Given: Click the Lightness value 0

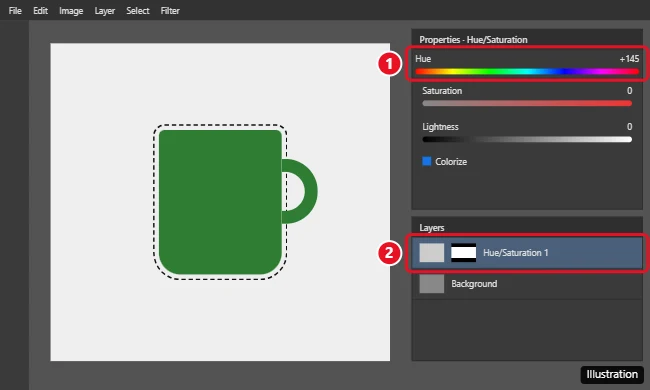Looking at the screenshot, I should (x=629, y=126).
